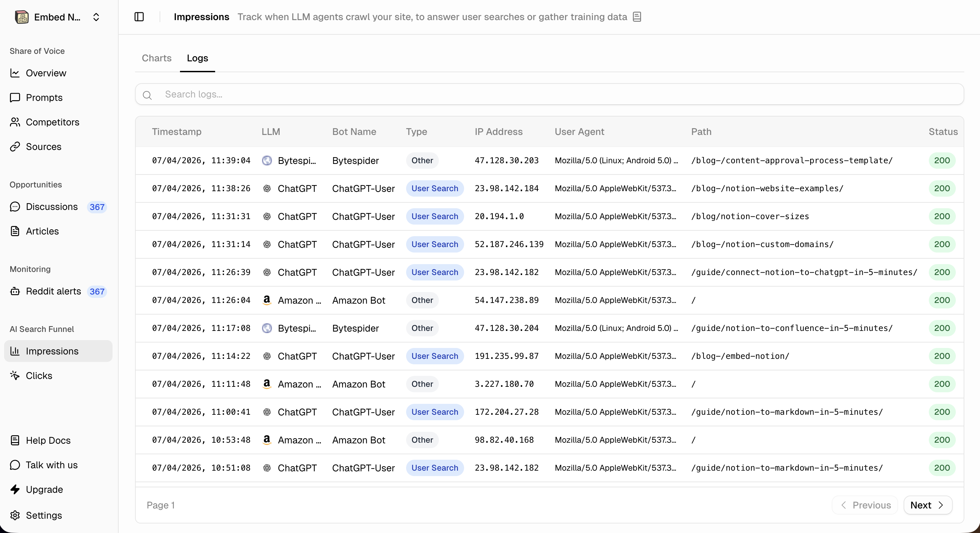
Task: Open the Clicks section
Action: click(x=39, y=376)
